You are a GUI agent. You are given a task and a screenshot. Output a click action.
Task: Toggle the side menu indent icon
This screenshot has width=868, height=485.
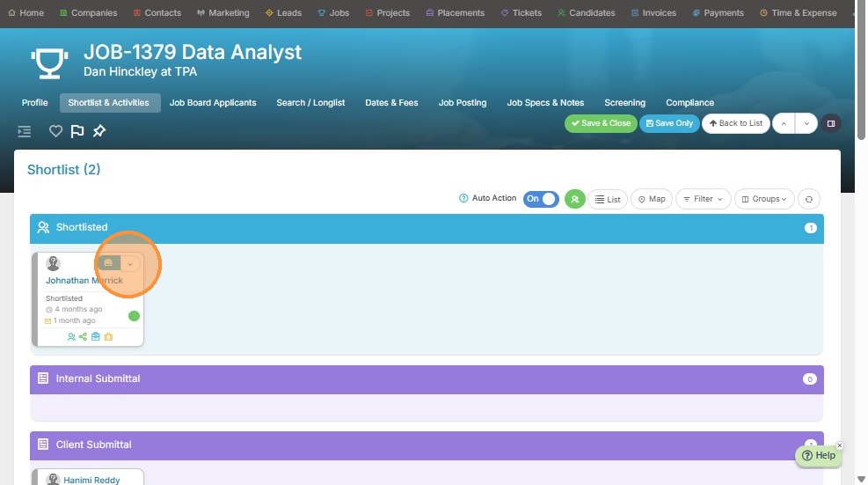coord(25,131)
